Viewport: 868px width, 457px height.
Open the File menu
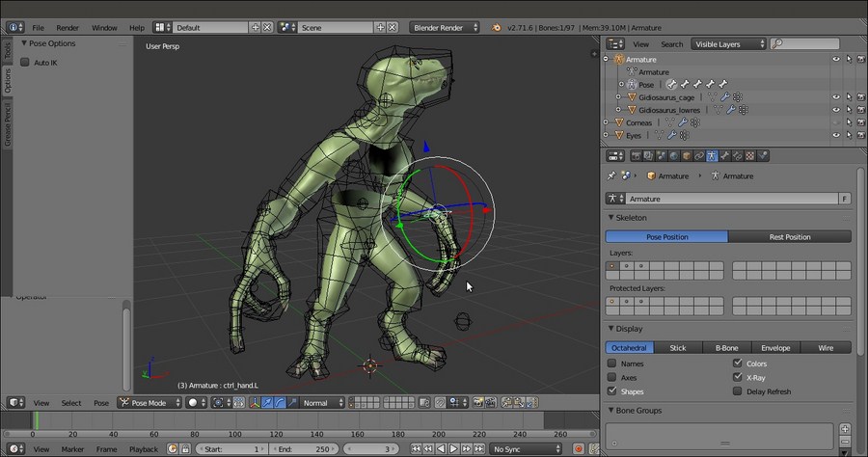pyautogui.click(x=39, y=28)
